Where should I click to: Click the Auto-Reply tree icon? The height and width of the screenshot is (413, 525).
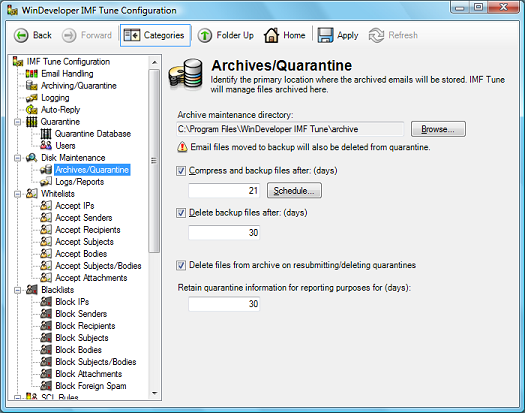[32, 110]
